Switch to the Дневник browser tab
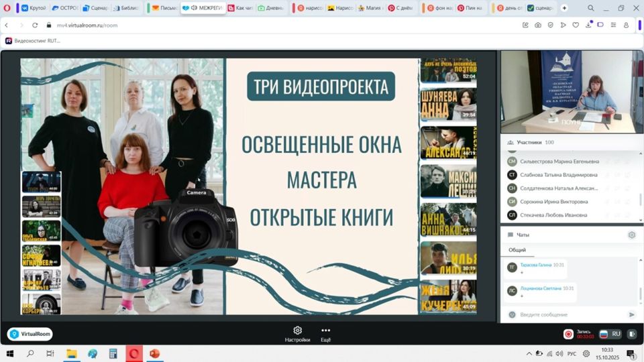Viewport: 644px width, 362px height. tap(271, 8)
